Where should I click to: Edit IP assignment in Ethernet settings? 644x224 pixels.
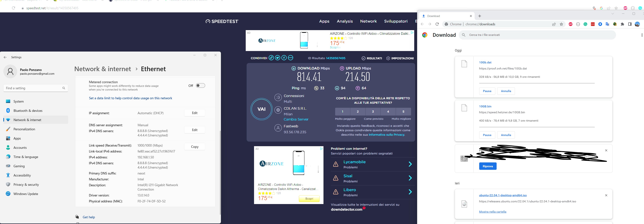[195, 113]
